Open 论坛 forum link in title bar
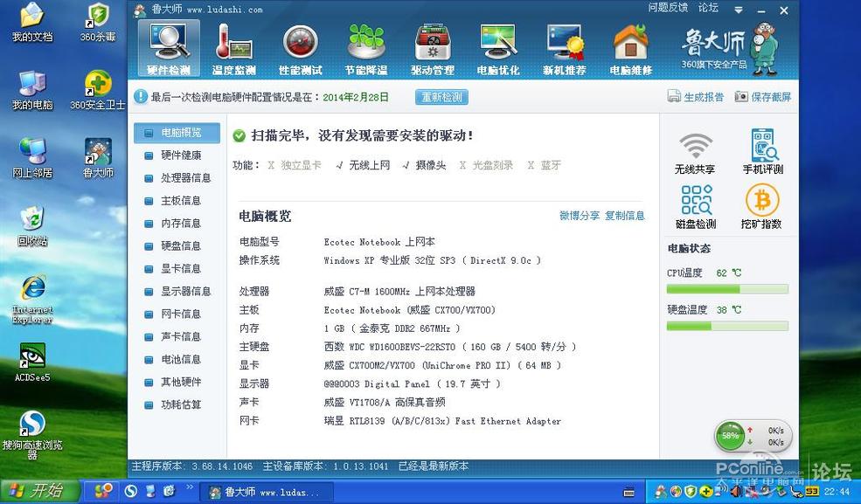 tap(708, 8)
